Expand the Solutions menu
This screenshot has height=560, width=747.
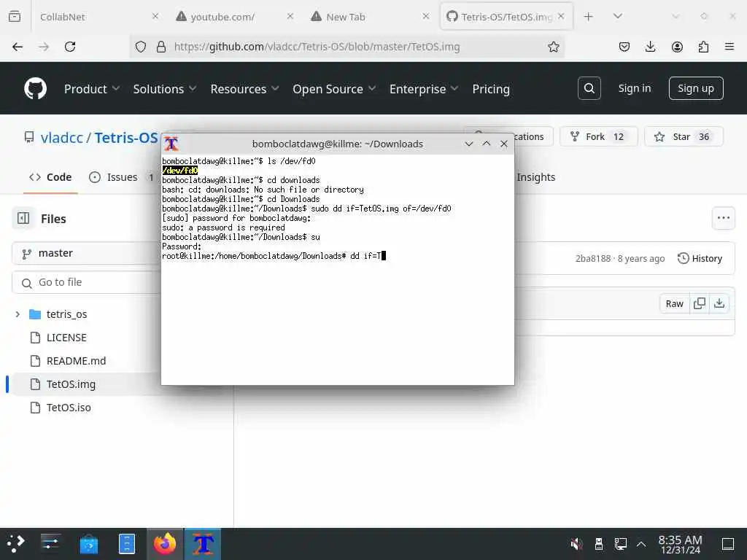pyautogui.click(x=164, y=89)
